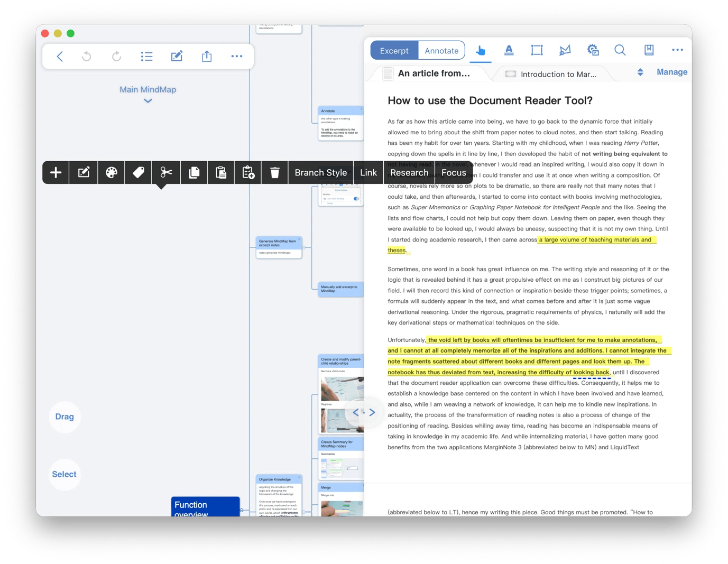This screenshot has width=728, height=564.
Task: Open Branch Style in the node toolbar
Action: click(321, 172)
